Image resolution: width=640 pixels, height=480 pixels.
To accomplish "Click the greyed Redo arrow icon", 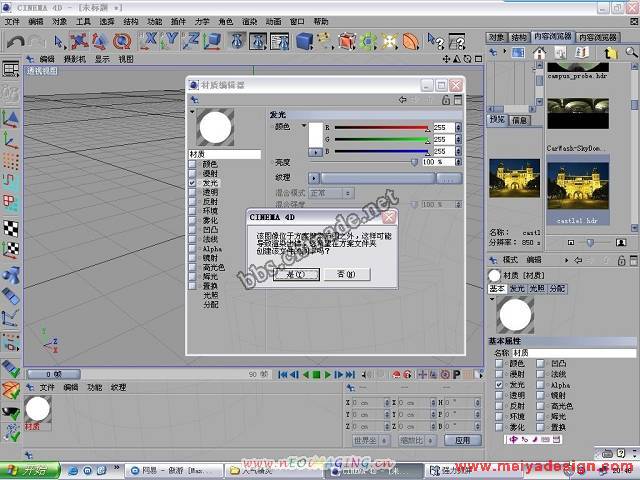I will (37, 42).
